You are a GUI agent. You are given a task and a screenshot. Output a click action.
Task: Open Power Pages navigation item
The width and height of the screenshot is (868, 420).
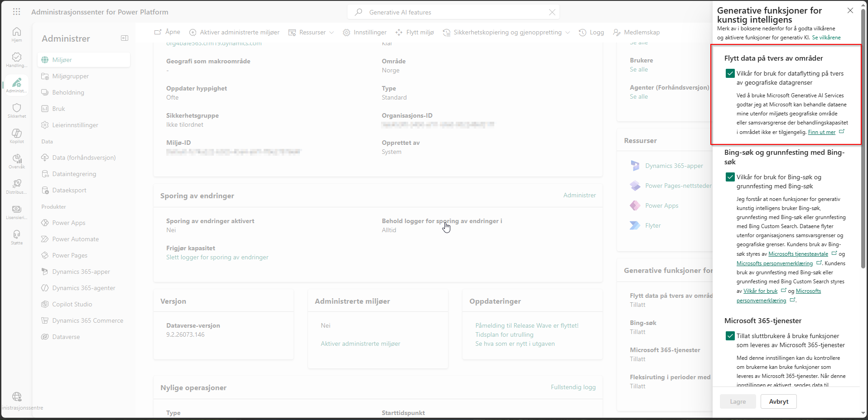pyautogui.click(x=84, y=255)
